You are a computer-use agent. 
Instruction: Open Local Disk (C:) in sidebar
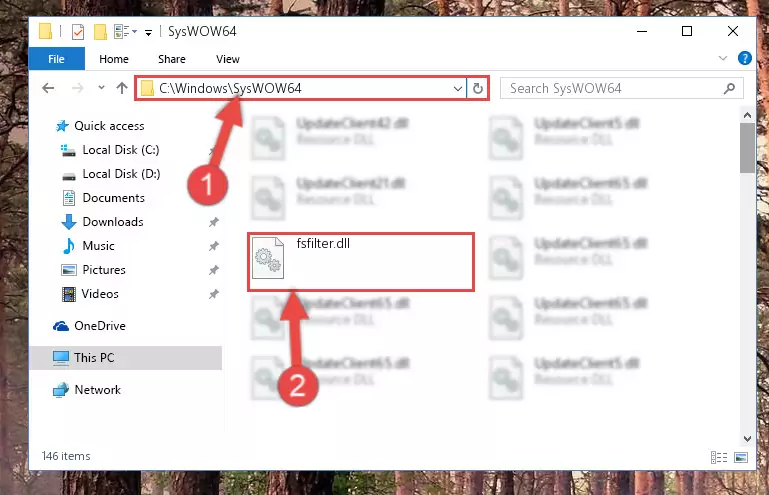coord(121,150)
